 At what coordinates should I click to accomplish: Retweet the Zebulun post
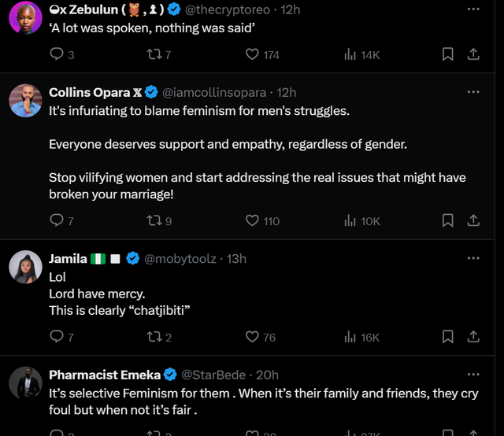click(154, 54)
